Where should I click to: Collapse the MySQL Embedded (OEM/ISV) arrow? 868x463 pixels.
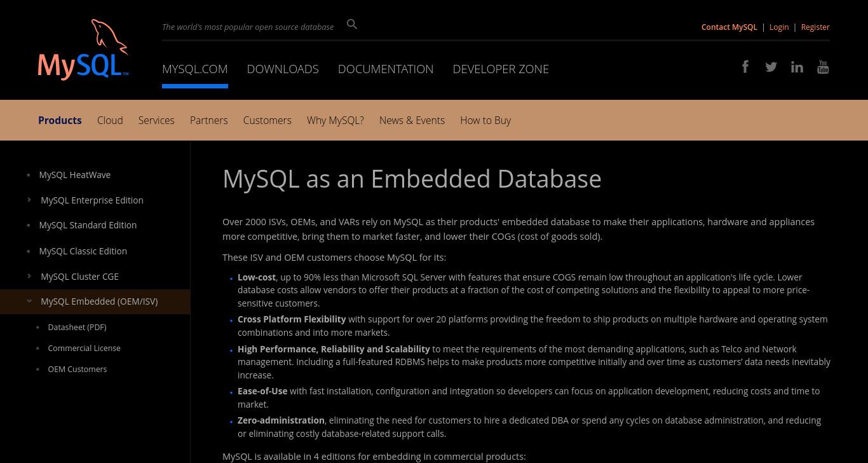click(x=29, y=301)
